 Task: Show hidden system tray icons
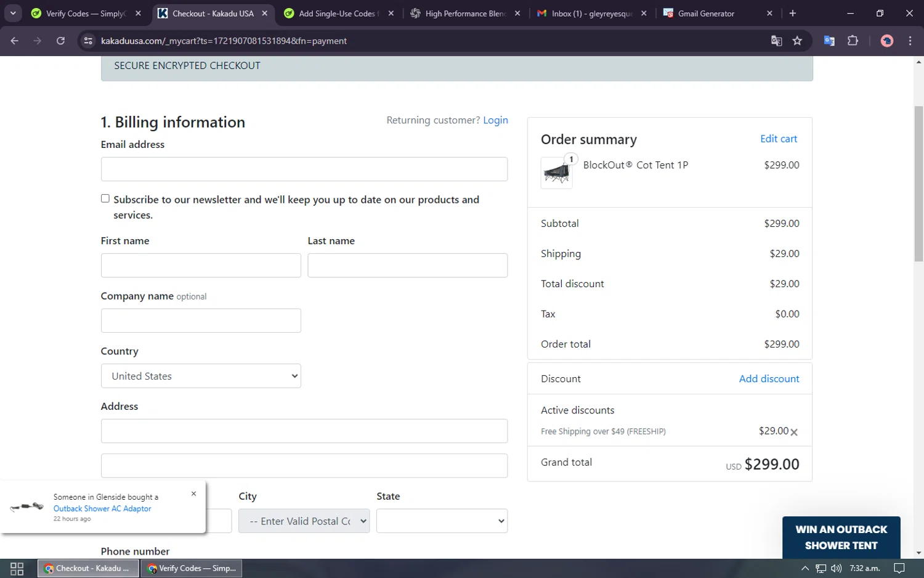tap(804, 568)
